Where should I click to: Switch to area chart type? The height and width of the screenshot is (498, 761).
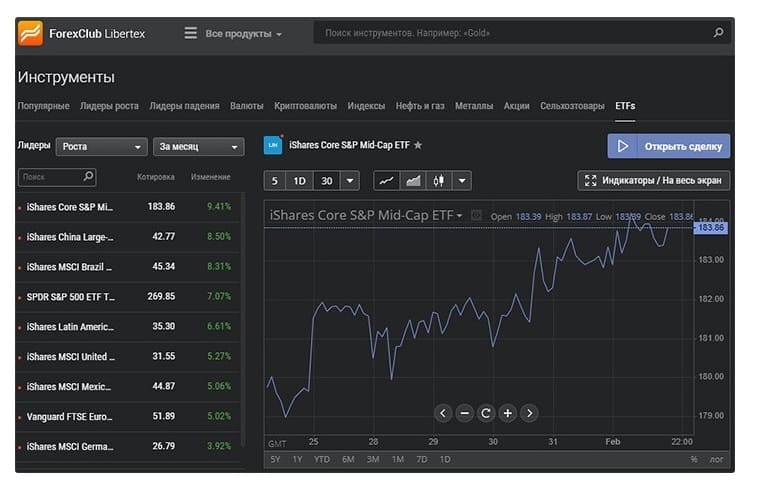(x=412, y=181)
